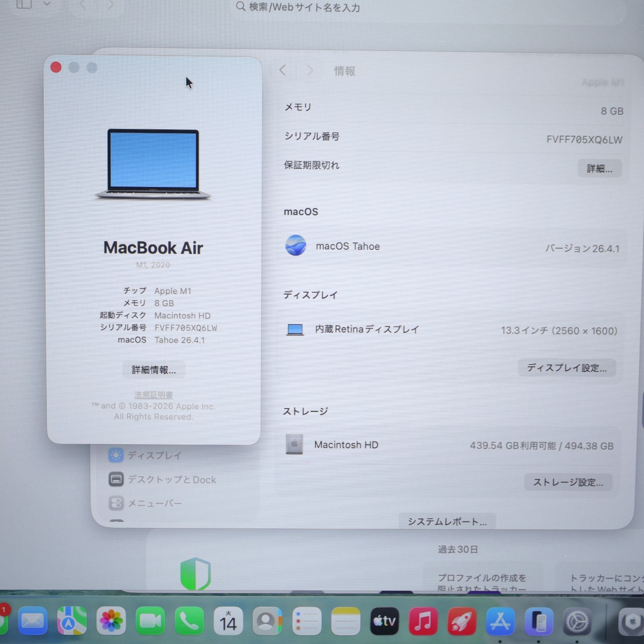Screen dimensions: 644x644
Task: Open Contacts from the Dock
Action: [x=267, y=621]
